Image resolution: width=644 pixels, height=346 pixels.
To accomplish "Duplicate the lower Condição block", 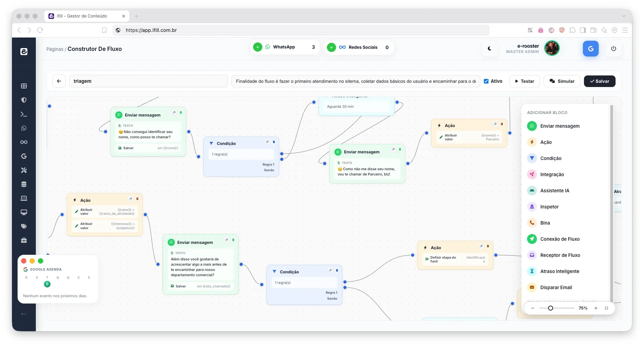I will click(330, 270).
